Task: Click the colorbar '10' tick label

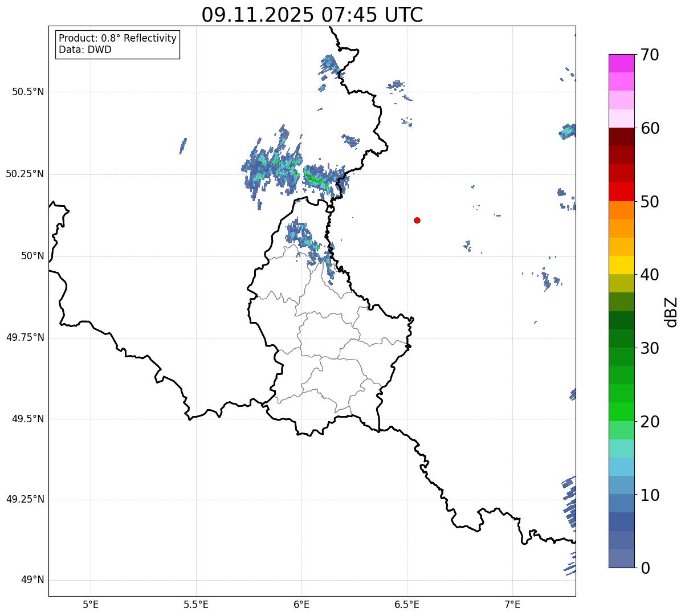Action: (650, 495)
